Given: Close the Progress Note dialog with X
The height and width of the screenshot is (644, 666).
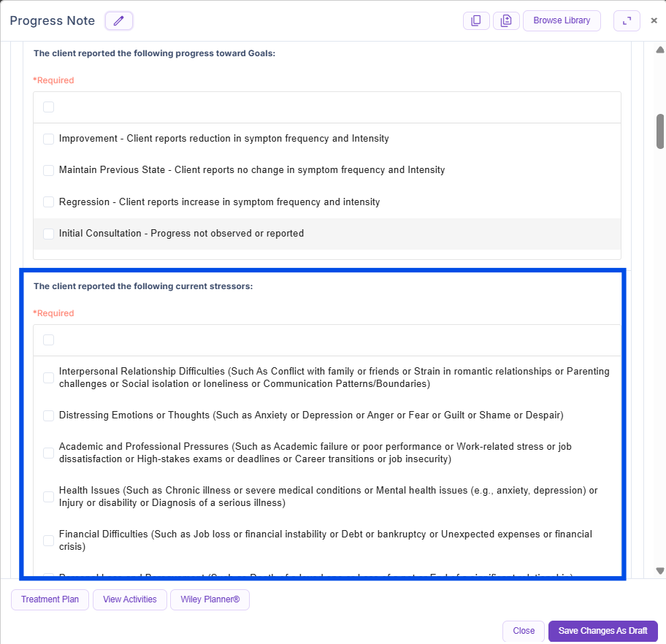Looking at the screenshot, I should pyautogui.click(x=654, y=20).
